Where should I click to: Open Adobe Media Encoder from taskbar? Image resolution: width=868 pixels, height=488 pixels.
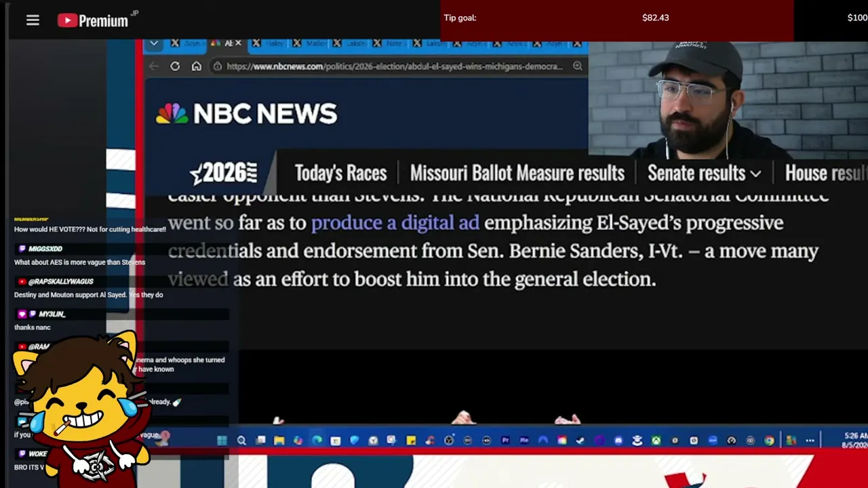click(524, 441)
